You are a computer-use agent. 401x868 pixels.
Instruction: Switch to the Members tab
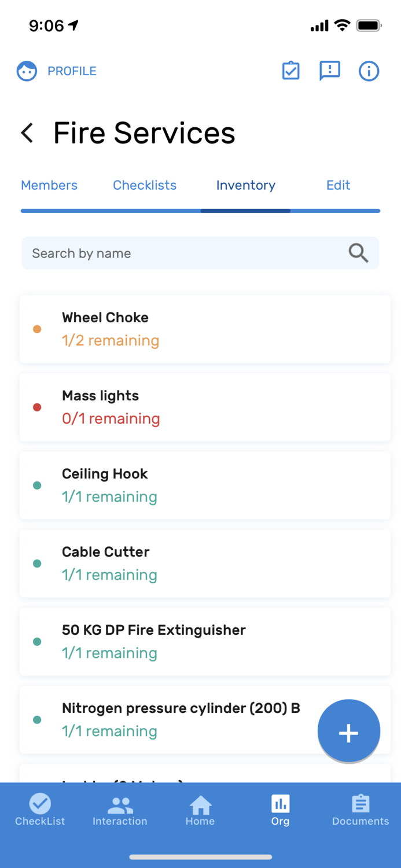(x=49, y=185)
